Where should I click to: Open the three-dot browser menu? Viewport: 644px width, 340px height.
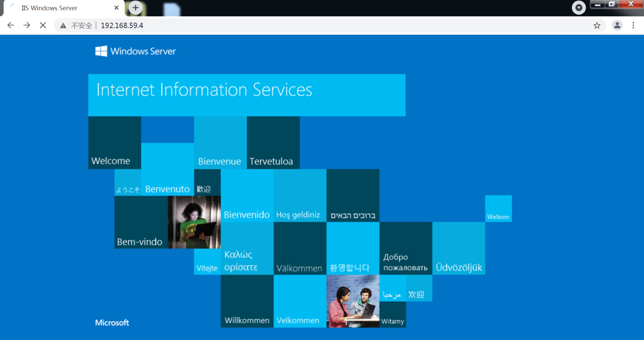(633, 25)
